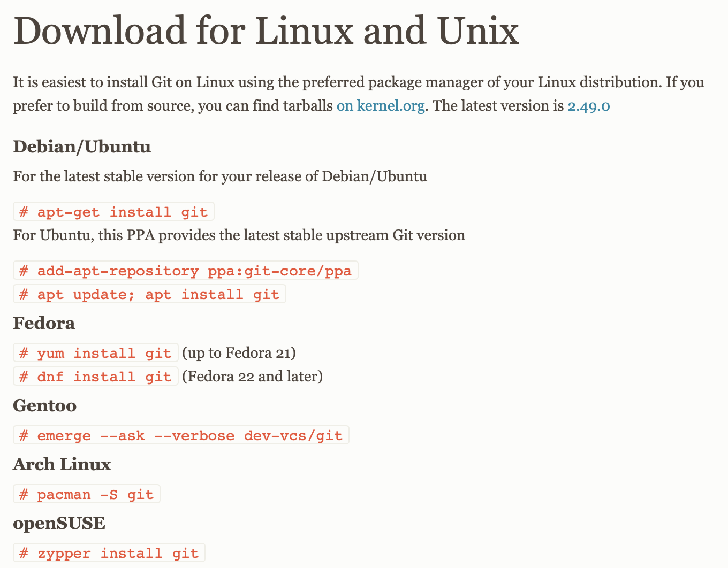
Task: Click the openSUSE section heading
Action: (59, 523)
